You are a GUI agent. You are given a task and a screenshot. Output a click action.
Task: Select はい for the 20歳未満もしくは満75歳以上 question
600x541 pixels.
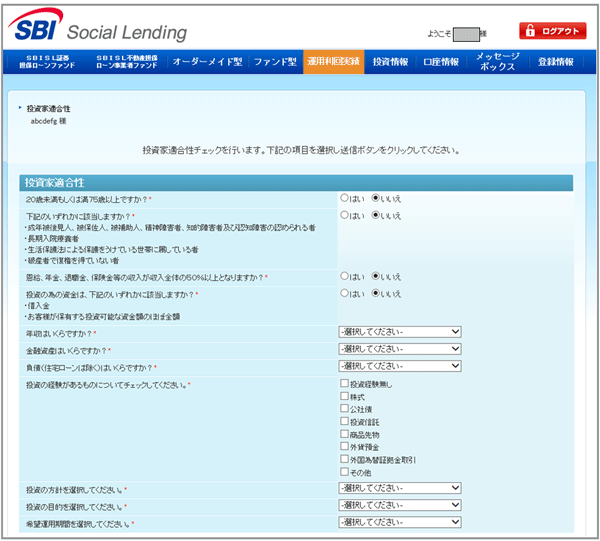344,198
